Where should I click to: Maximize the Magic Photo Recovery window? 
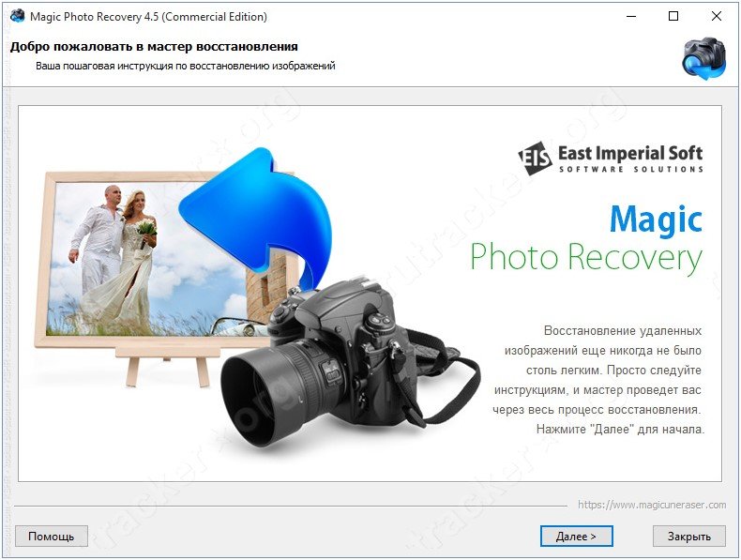673,17
